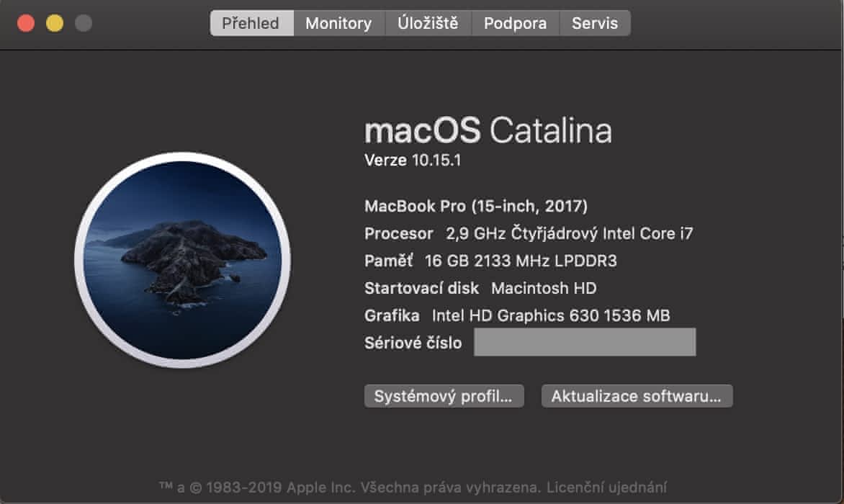Click the macOS Catalina island logo
Viewport: 844px width, 504px height.
(x=182, y=260)
